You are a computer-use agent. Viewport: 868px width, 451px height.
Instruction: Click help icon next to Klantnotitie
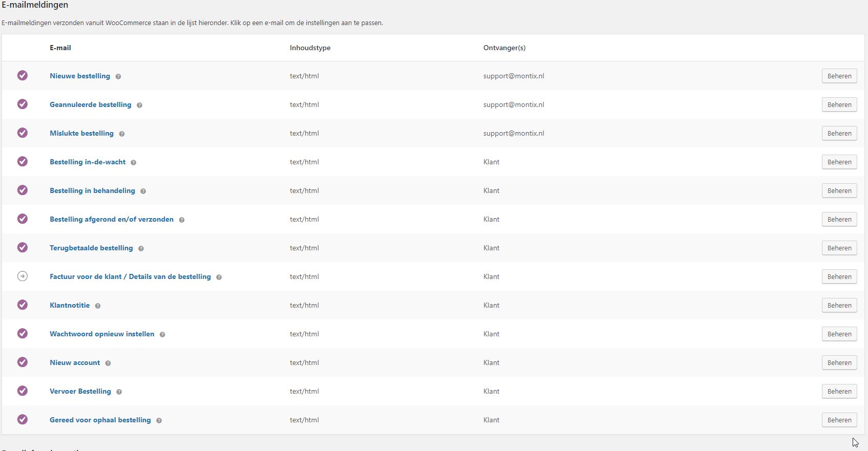click(98, 306)
